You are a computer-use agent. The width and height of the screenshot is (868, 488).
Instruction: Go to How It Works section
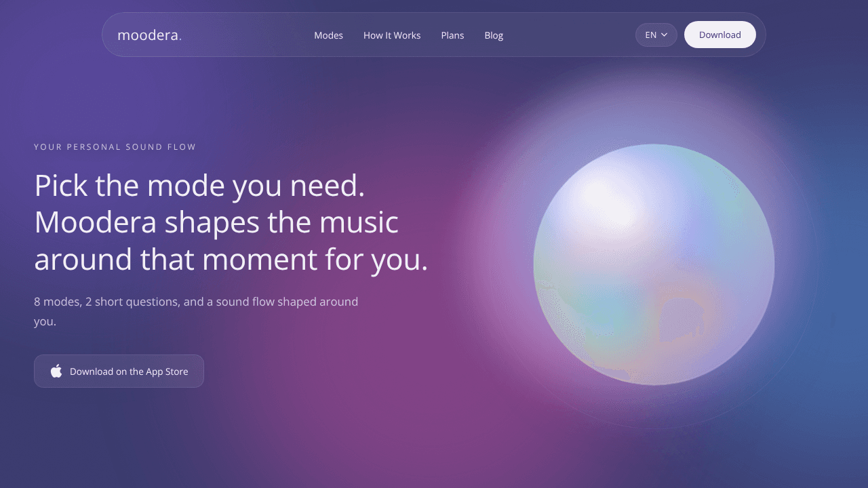(x=392, y=35)
